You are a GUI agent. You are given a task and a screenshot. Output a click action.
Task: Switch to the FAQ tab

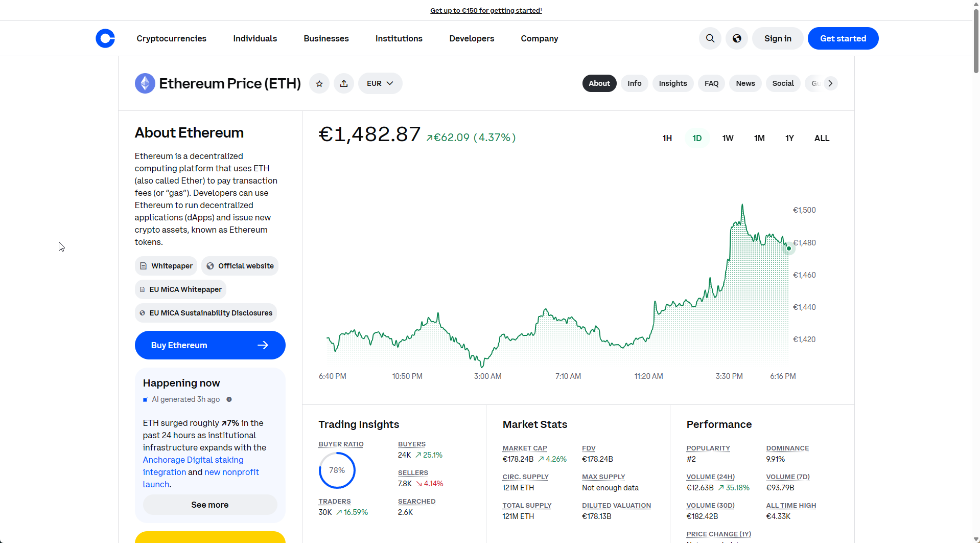[x=711, y=83]
